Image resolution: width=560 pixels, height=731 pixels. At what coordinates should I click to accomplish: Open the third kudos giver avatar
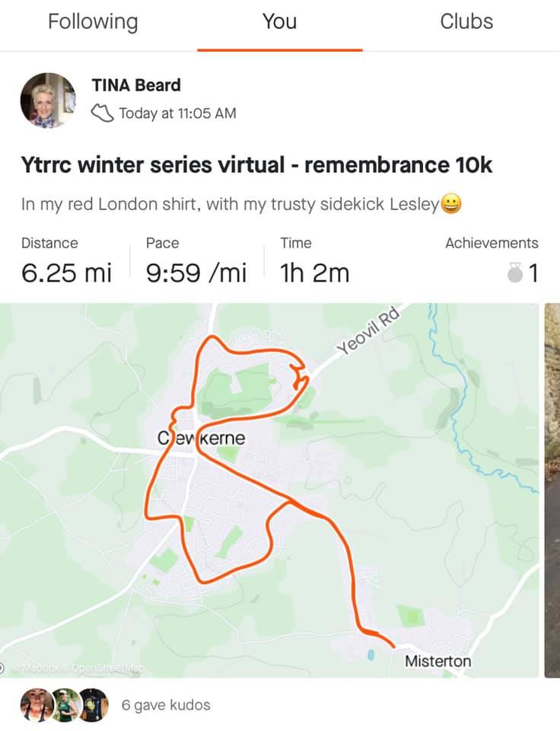pos(94,705)
